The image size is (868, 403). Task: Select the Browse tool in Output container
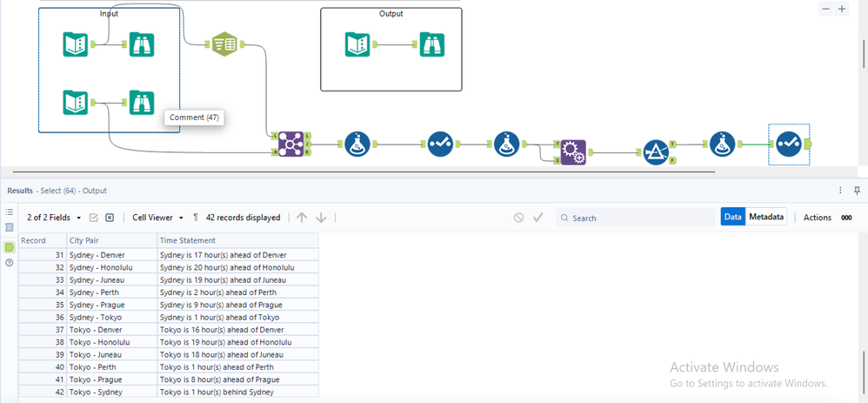pyautogui.click(x=431, y=44)
